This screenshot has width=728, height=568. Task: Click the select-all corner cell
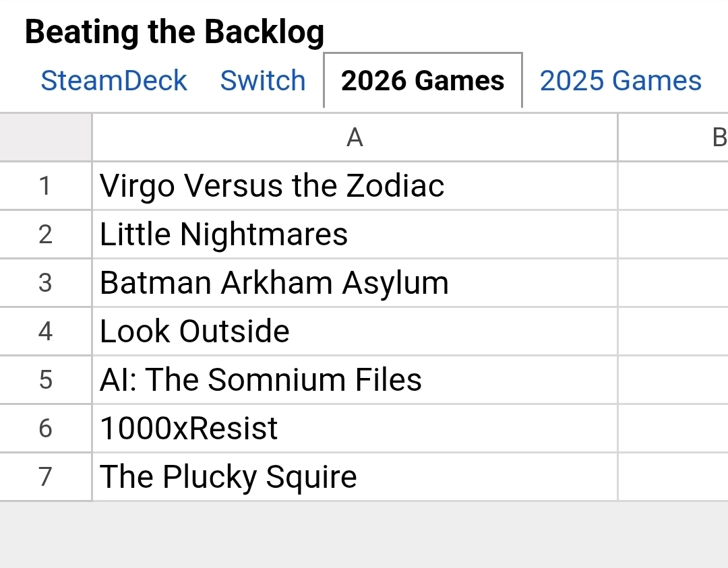45,137
